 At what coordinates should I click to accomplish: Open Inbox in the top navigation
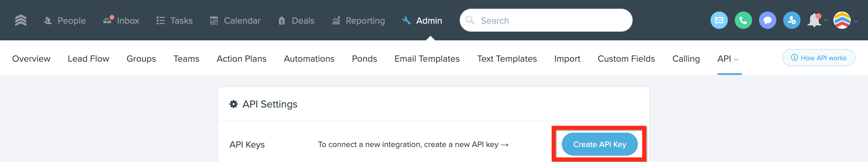coord(121,20)
